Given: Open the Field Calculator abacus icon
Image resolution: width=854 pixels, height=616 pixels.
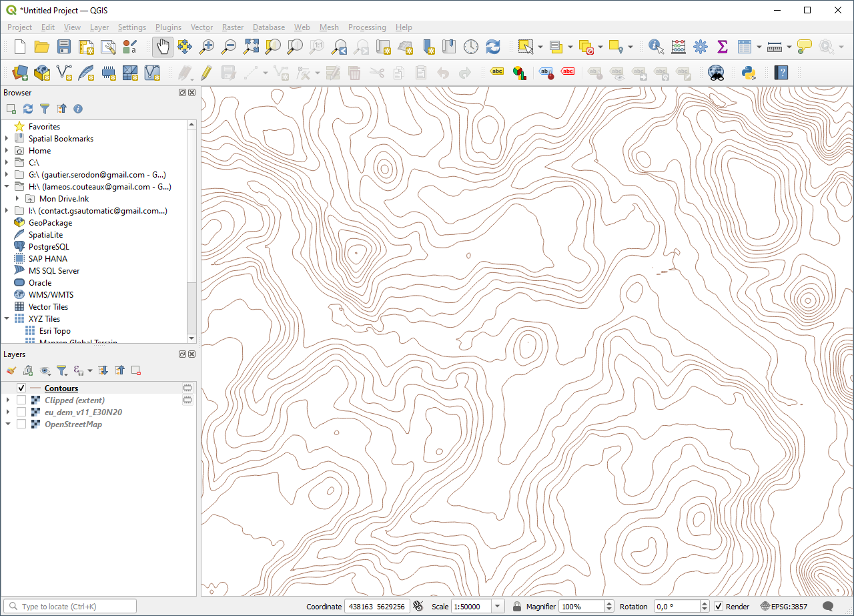Looking at the screenshot, I should 679,47.
